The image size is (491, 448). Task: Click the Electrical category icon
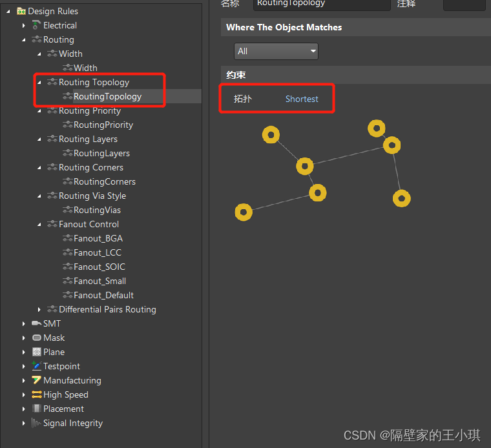(36, 25)
